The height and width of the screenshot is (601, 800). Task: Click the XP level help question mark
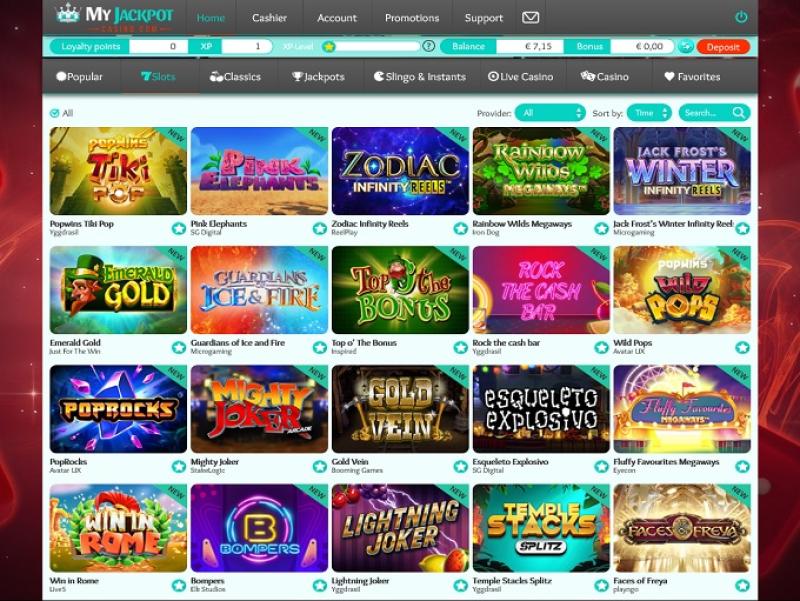[x=429, y=46]
